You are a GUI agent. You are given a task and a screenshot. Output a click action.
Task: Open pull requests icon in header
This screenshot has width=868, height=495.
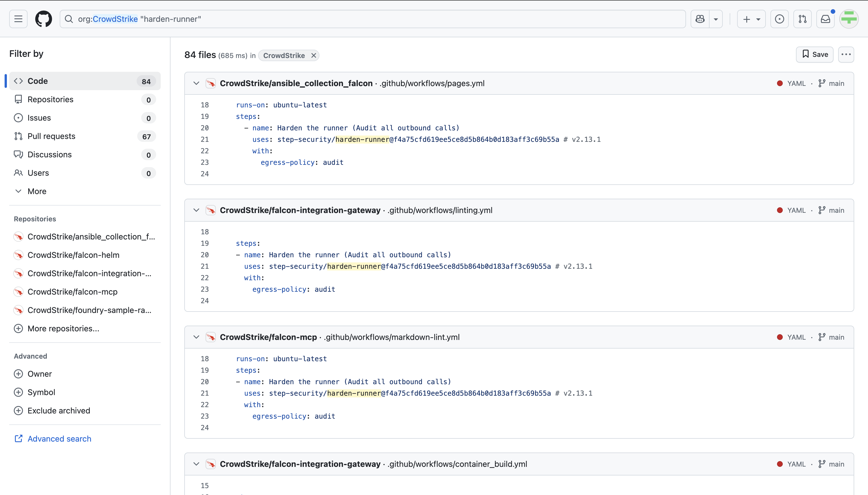[802, 19]
